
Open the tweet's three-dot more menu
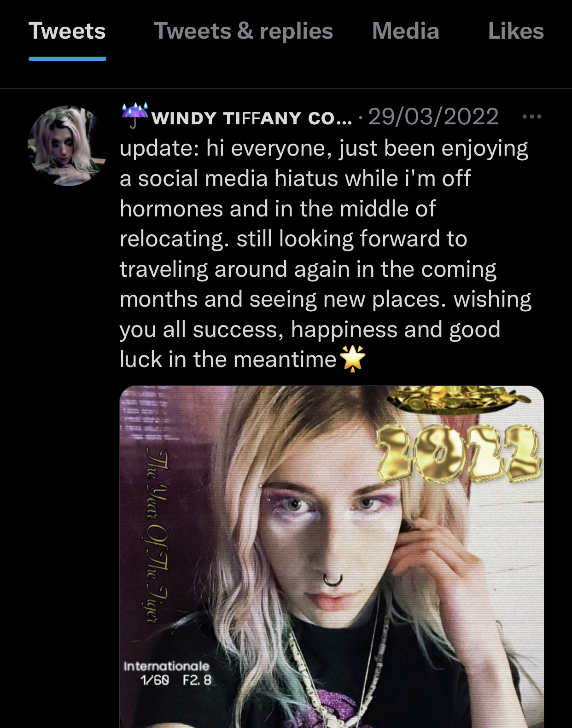coord(532,116)
